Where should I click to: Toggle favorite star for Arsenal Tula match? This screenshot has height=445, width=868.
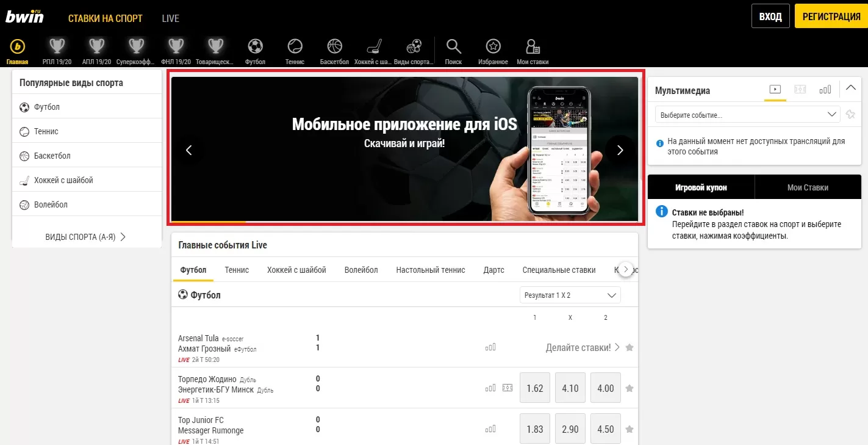coord(629,347)
